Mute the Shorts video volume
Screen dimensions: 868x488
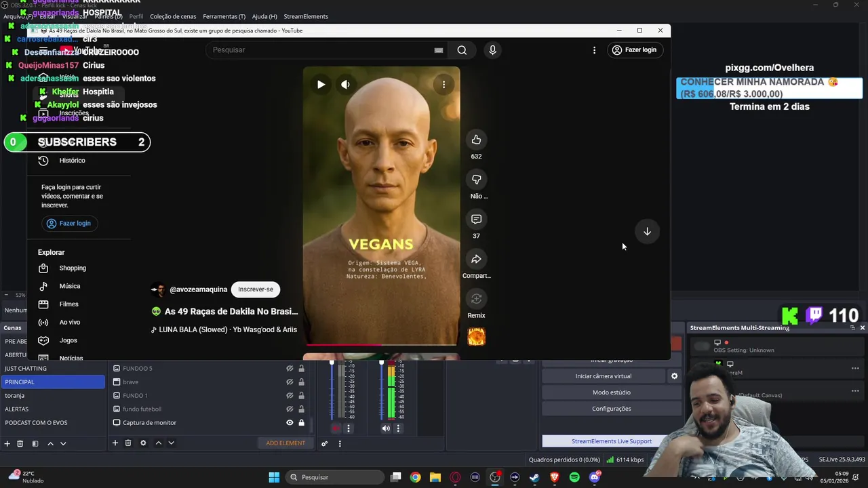pos(345,85)
